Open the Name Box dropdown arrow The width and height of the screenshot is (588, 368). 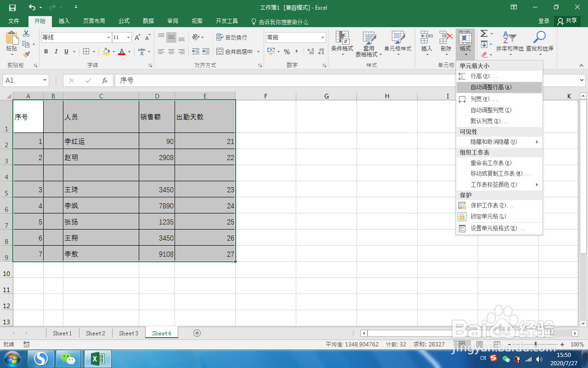click(x=45, y=80)
